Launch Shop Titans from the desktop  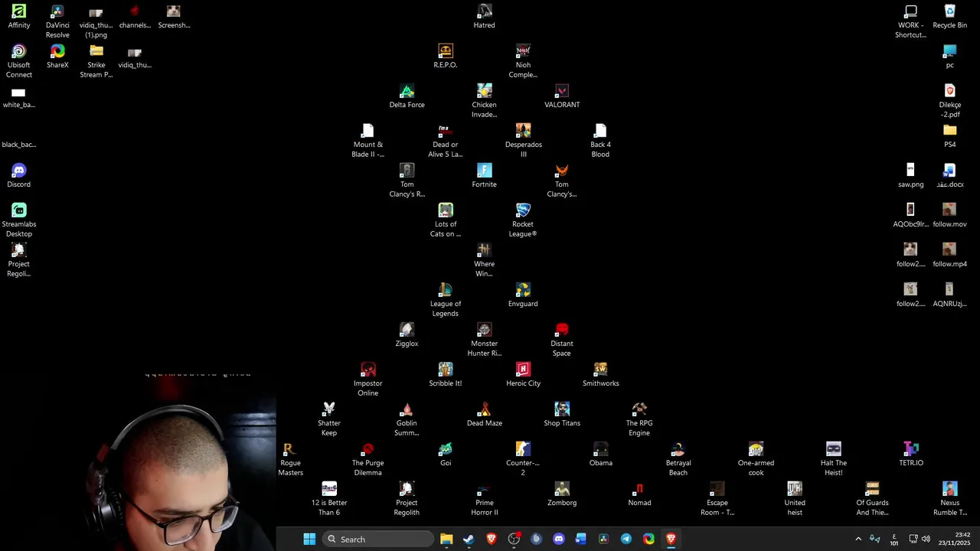[x=562, y=415]
